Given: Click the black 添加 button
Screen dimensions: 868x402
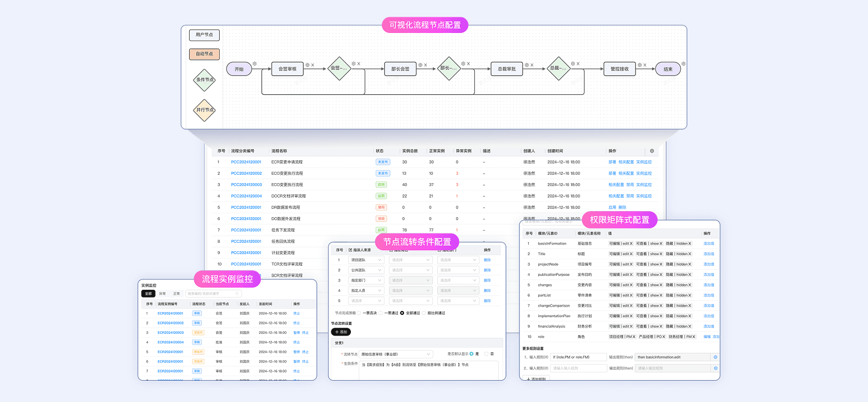Looking at the screenshot, I should point(341,332).
